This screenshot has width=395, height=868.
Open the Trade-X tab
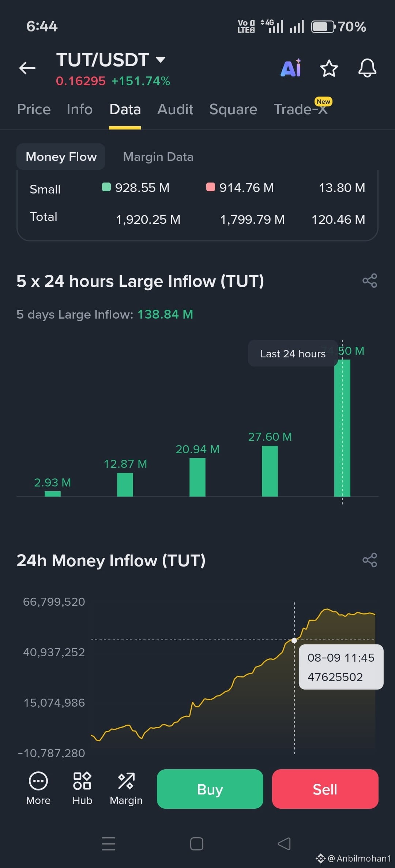pos(301,109)
